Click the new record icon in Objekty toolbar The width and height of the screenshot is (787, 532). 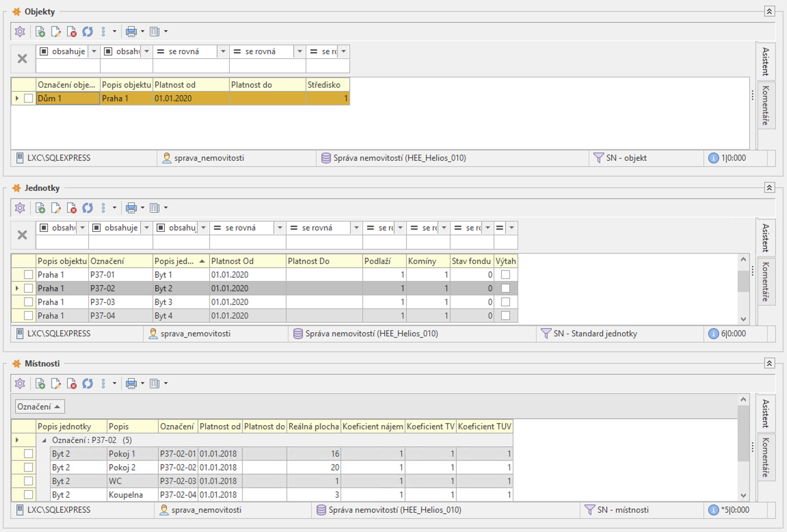40,31
